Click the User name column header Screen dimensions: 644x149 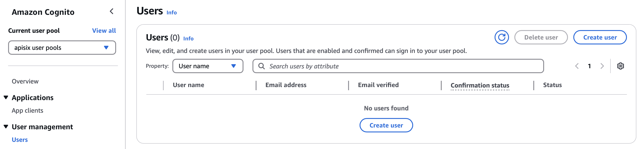pyautogui.click(x=189, y=85)
